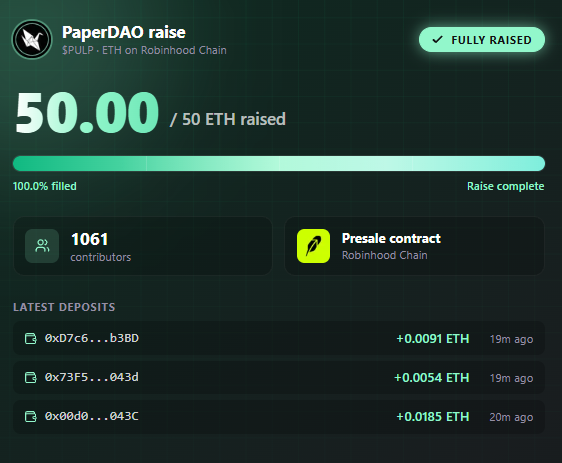Open the 1061 contributors card
562x463 pixels.
[143, 246]
